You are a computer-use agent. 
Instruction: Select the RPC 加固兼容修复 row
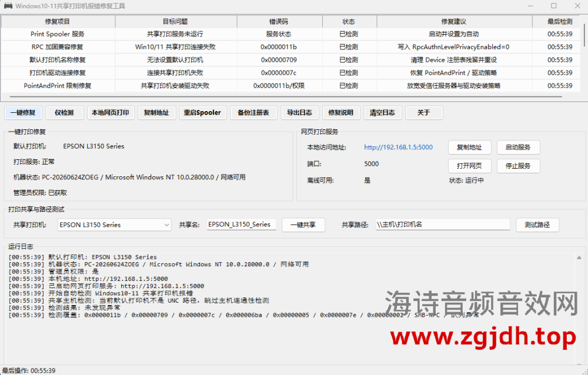290,47
